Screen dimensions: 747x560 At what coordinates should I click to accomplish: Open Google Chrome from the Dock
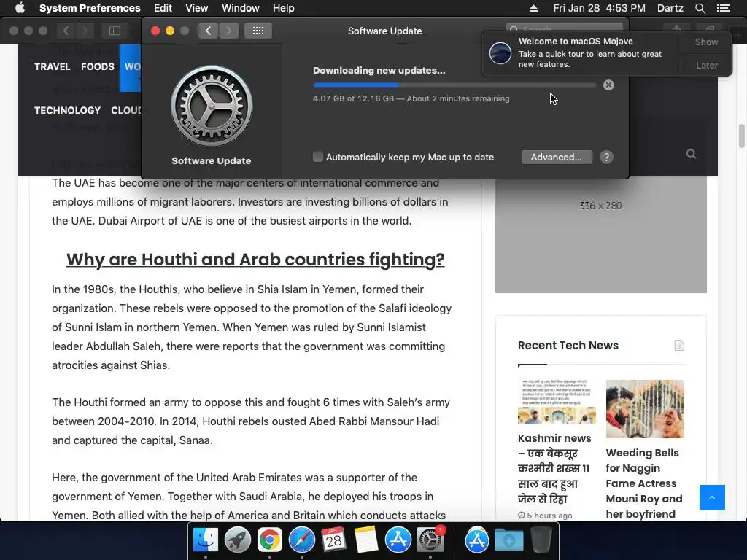pyautogui.click(x=270, y=540)
